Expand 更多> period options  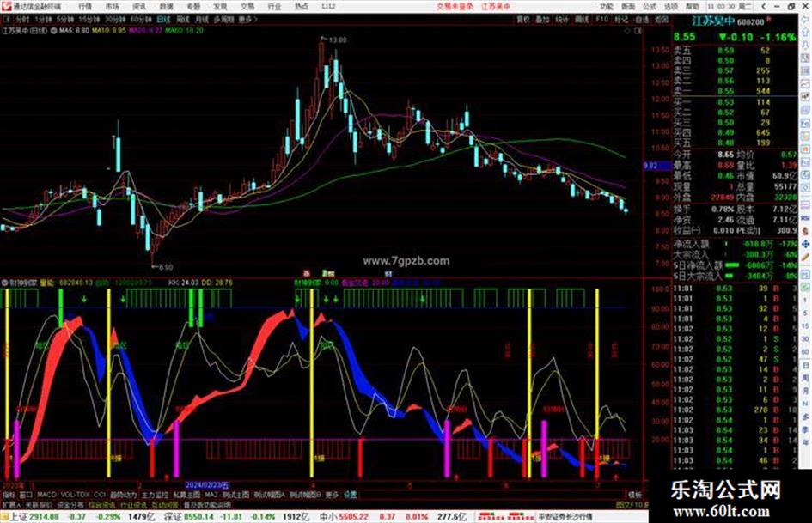[247, 19]
